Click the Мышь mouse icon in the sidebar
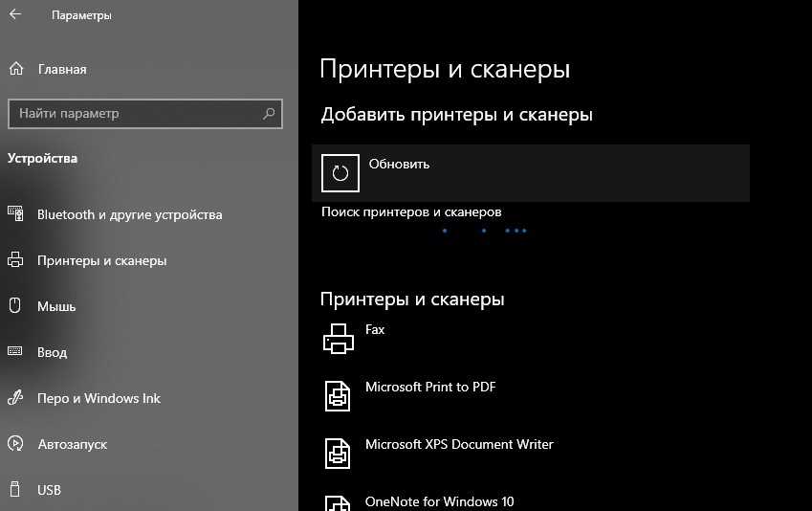The width and height of the screenshot is (812, 511). pyautogui.click(x=15, y=306)
